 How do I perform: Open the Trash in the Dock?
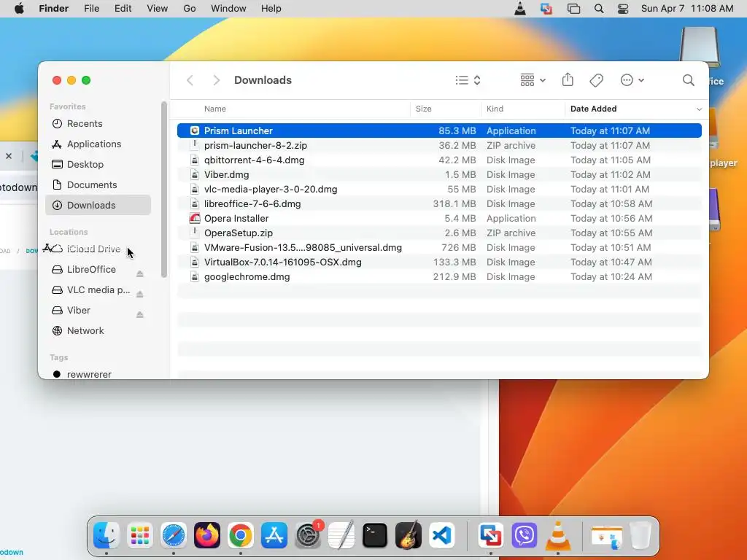point(640,535)
